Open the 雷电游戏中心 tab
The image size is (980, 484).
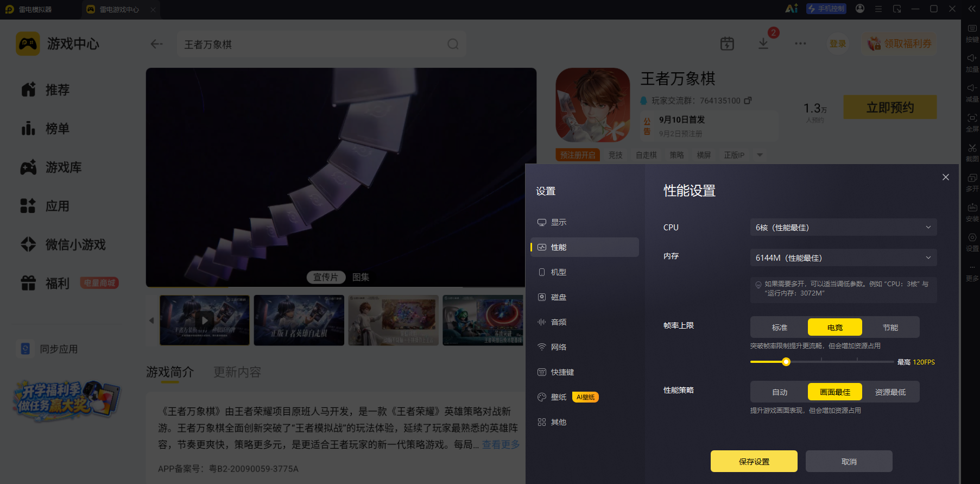[x=121, y=10]
